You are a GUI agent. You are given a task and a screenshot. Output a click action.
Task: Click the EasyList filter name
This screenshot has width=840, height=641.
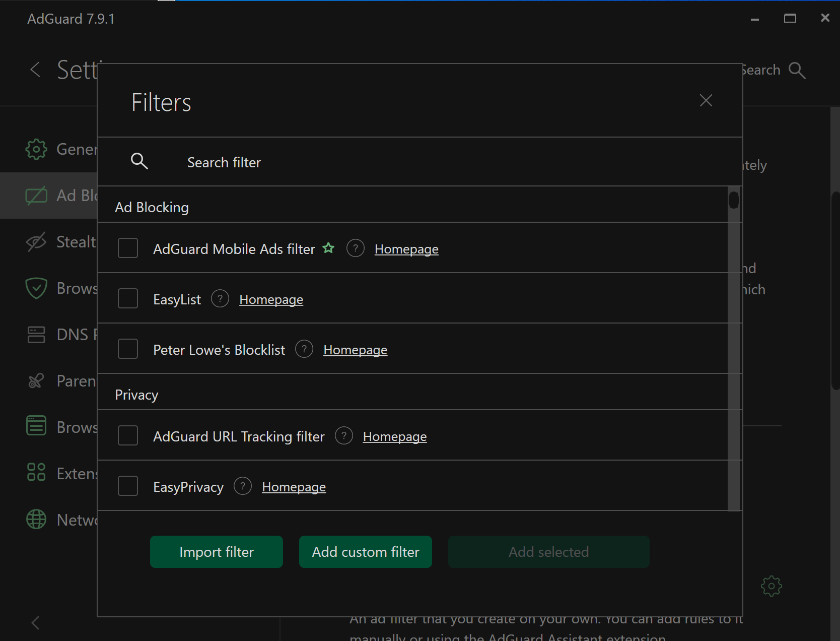pyautogui.click(x=177, y=299)
